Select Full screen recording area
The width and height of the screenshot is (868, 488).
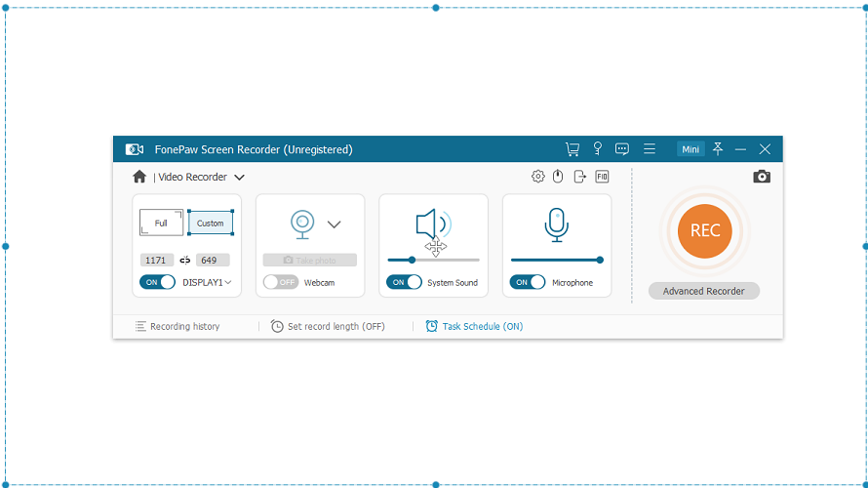click(x=161, y=223)
